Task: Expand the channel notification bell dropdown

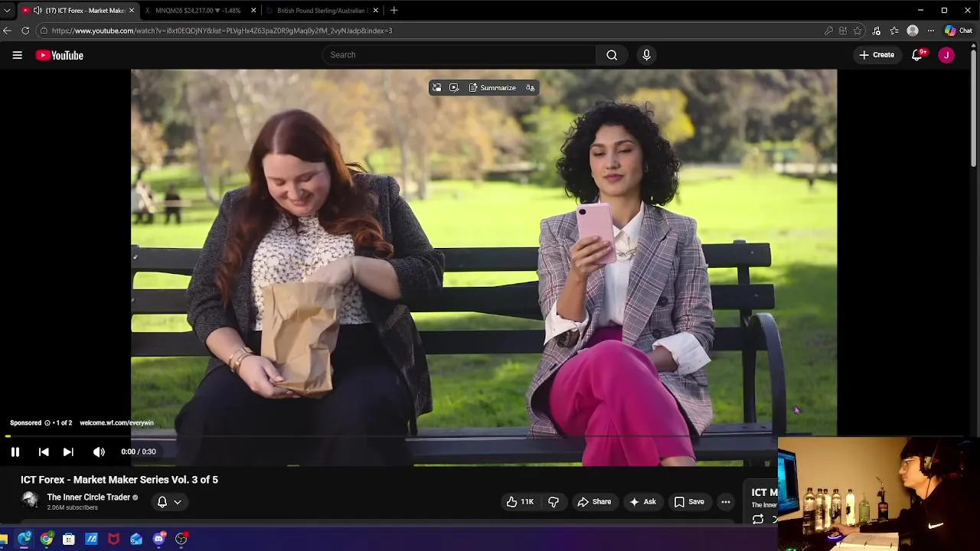Action: (169, 502)
